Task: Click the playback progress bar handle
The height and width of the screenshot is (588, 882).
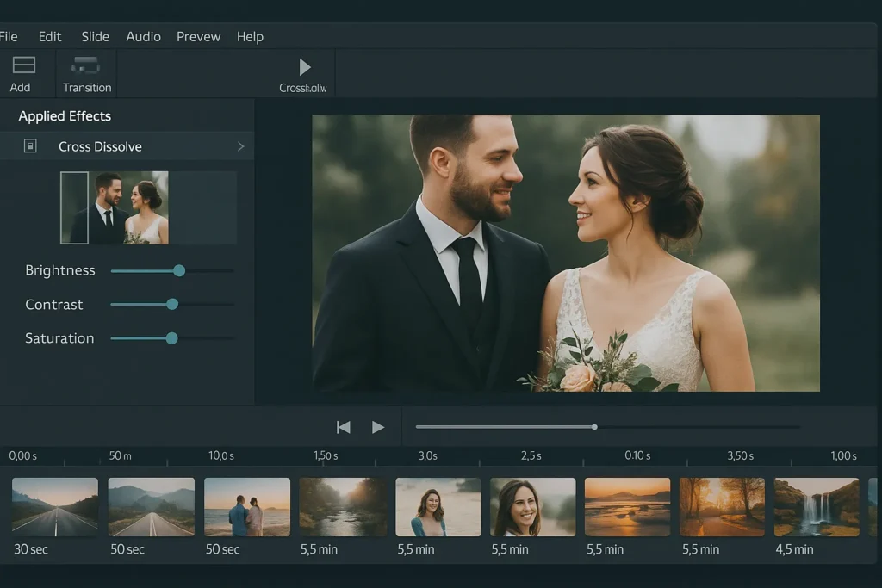Action: (594, 426)
